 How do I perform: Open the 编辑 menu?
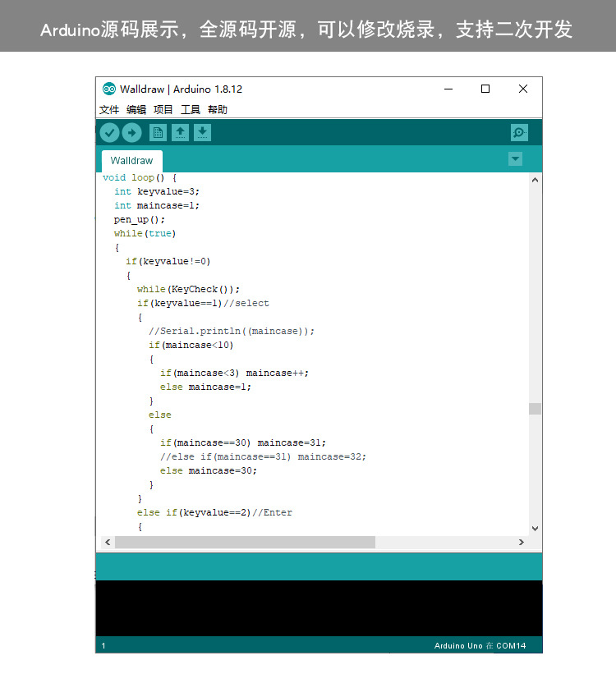[x=136, y=110]
